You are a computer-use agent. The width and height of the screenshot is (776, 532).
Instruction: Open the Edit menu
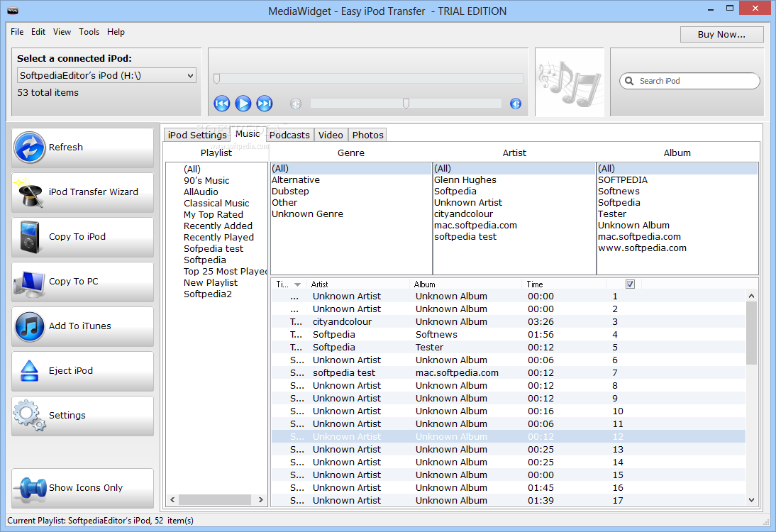point(38,32)
